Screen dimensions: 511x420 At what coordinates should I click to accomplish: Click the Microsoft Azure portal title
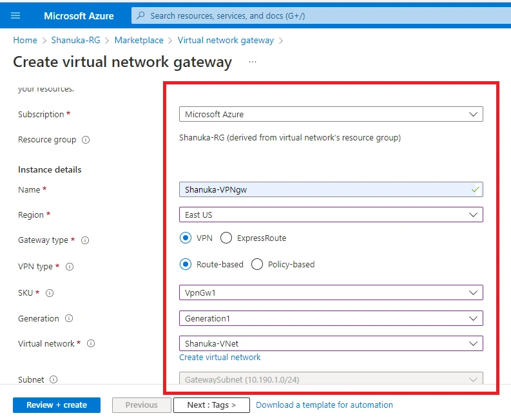pos(79,15)
